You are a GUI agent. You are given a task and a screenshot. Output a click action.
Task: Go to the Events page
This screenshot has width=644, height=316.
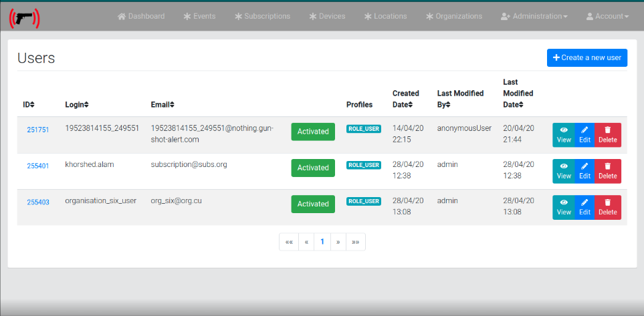199,16
